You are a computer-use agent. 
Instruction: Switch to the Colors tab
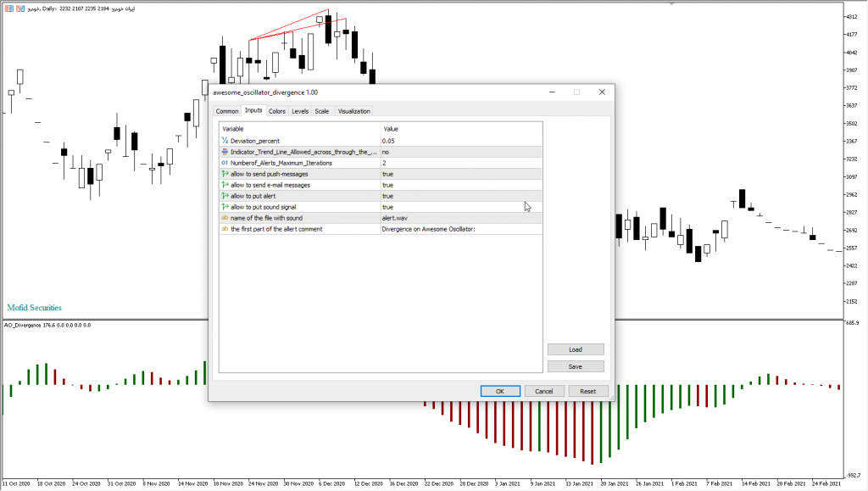pyautogui.click(x=277, y=111)
